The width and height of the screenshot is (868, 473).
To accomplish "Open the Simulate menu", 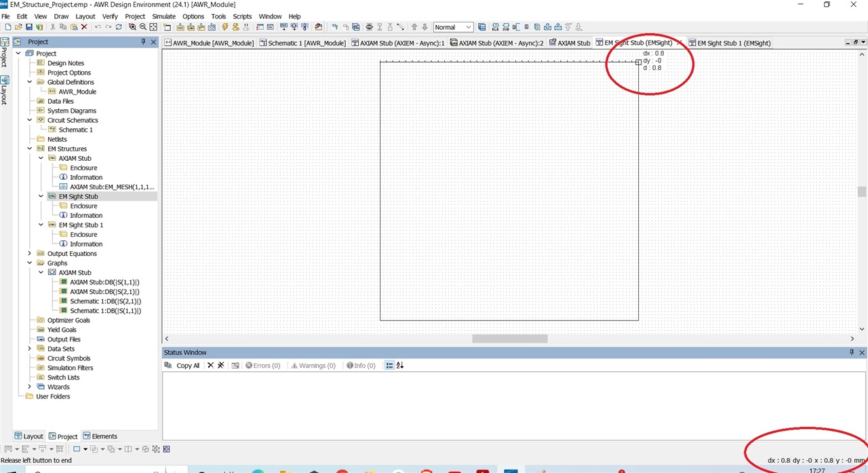I will (163, 16).
